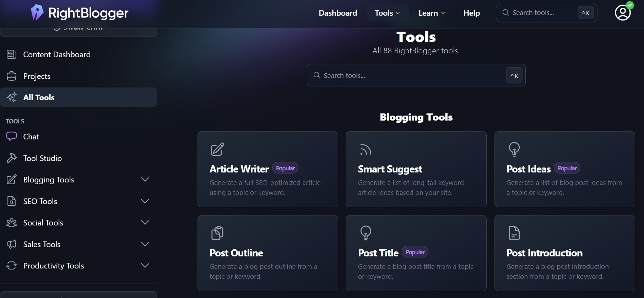
Task: Expand the SEO Tools sidebar chevron
Action: (x=145, y=201)
